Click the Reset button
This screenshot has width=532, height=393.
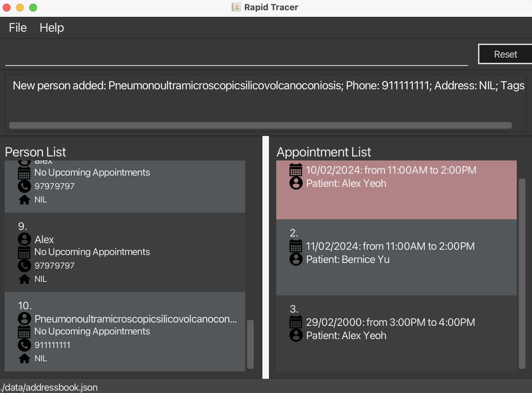pos(505,54)
